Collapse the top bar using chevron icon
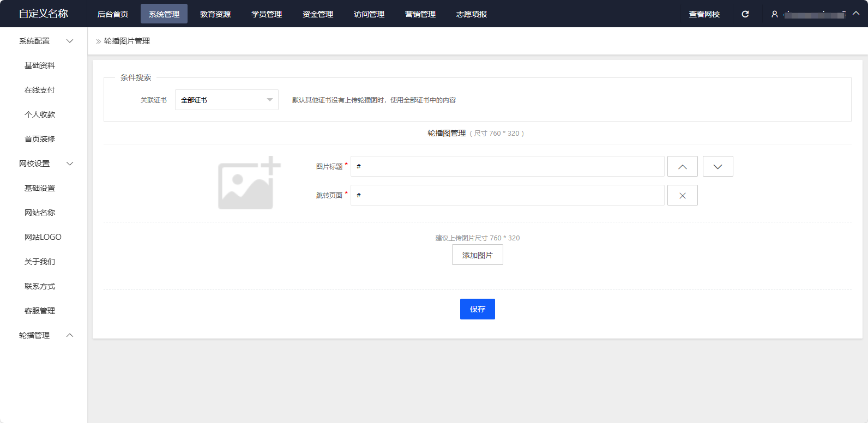 pos(856,13)
